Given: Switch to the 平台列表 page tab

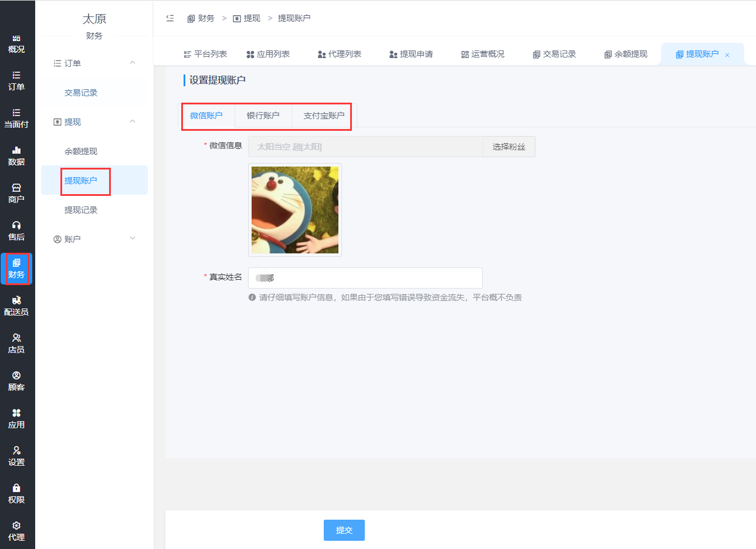Looking at the screenshot, I should click(x=205, y=54).
